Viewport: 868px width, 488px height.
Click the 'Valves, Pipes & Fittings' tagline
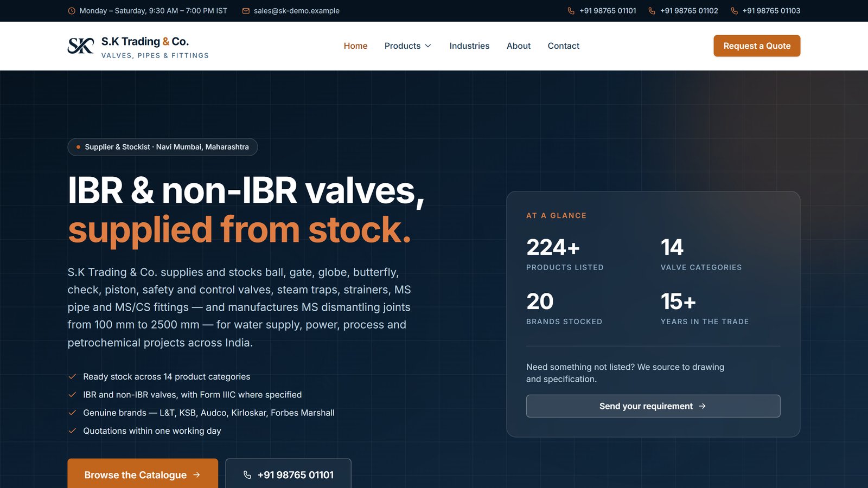click(155, 55)
